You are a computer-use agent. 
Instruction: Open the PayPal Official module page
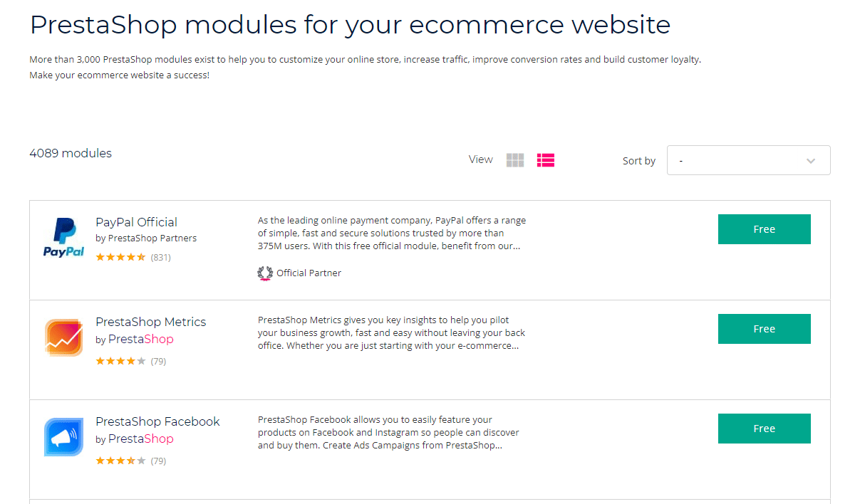click(x=135, y=221)
